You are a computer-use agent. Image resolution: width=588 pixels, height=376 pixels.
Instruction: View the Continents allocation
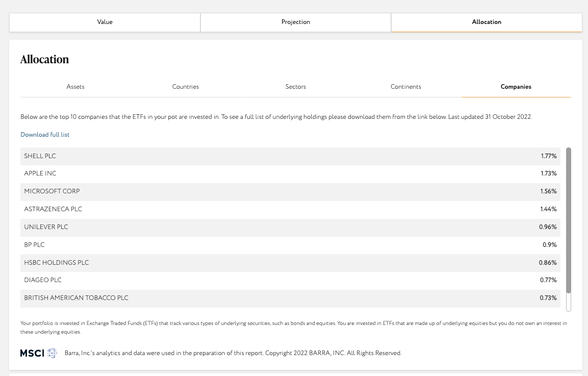pyautogui.click(x=406, y=87)
